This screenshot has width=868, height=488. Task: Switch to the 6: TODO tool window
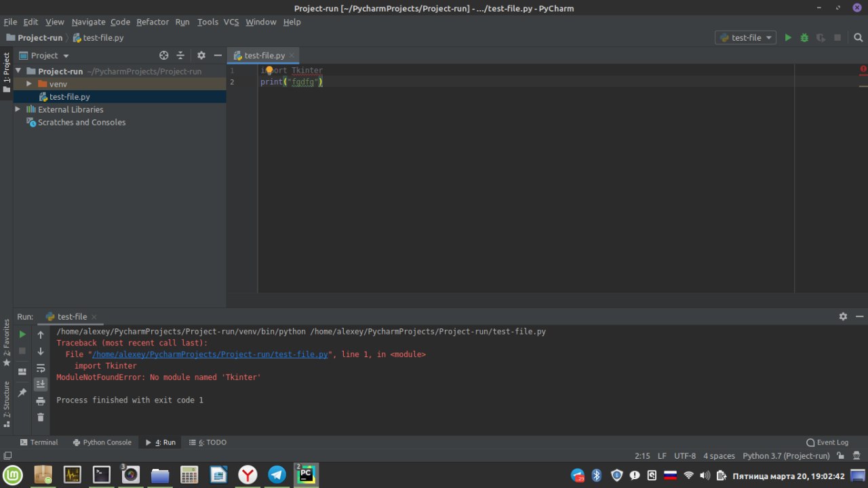tap(208, 442)
